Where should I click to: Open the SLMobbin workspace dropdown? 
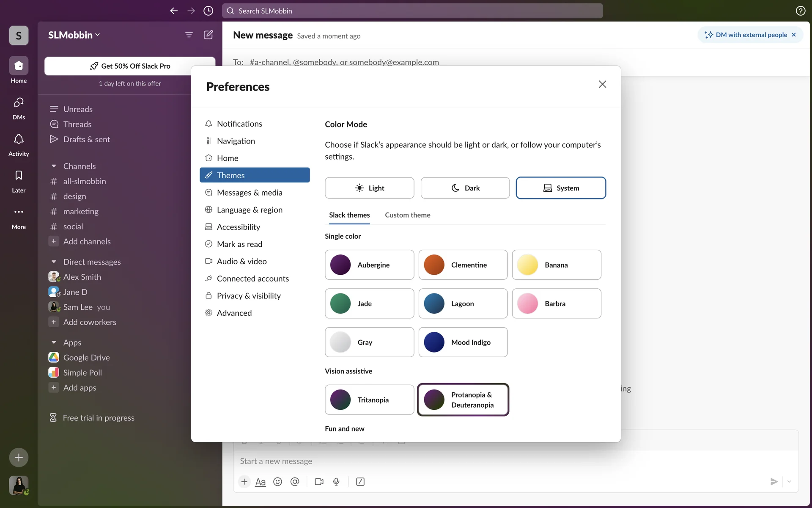point(74,35)
